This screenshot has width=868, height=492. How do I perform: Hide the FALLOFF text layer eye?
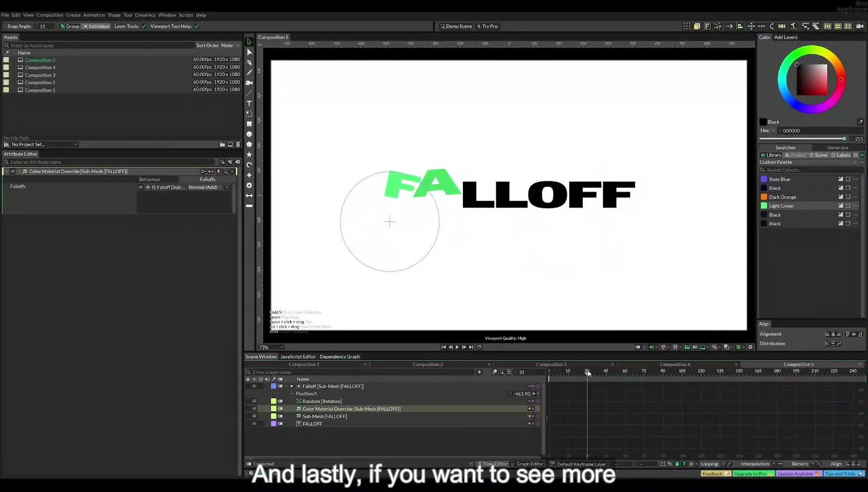click(x=254, y=424)
